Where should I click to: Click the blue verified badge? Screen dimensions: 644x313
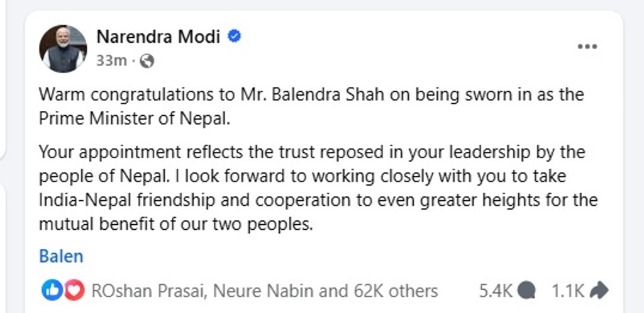(234, 37)
